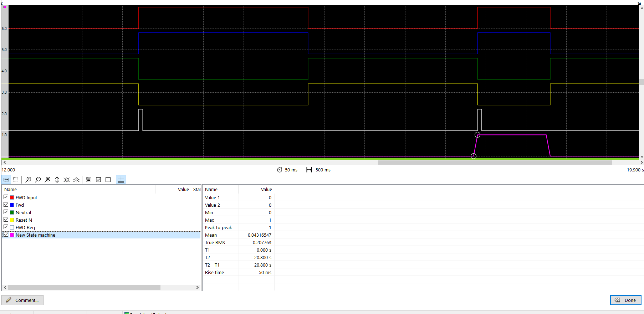Select the horizontal measure cursor tool
This screenshot has width=644, height=314.
point(6,180)
